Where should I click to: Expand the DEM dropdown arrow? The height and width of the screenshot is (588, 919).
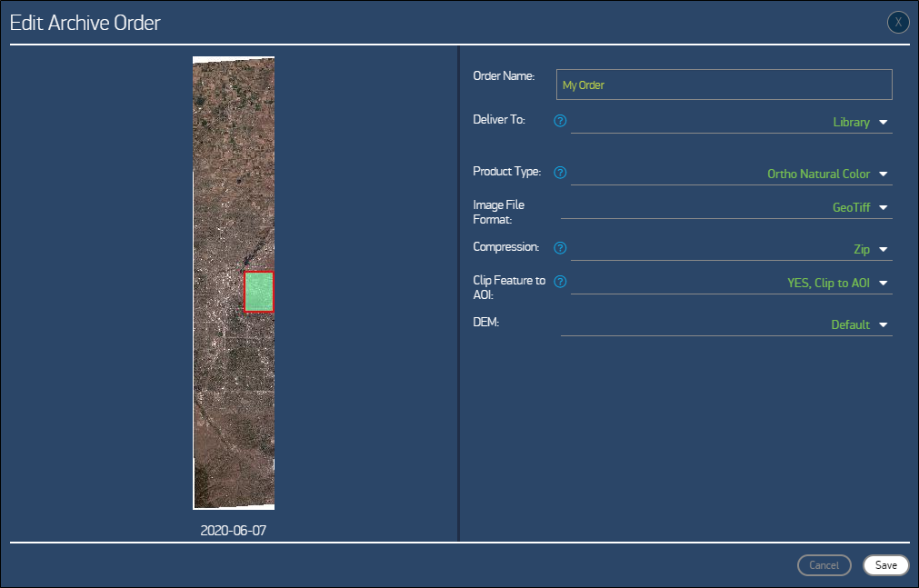coord(884,324)
